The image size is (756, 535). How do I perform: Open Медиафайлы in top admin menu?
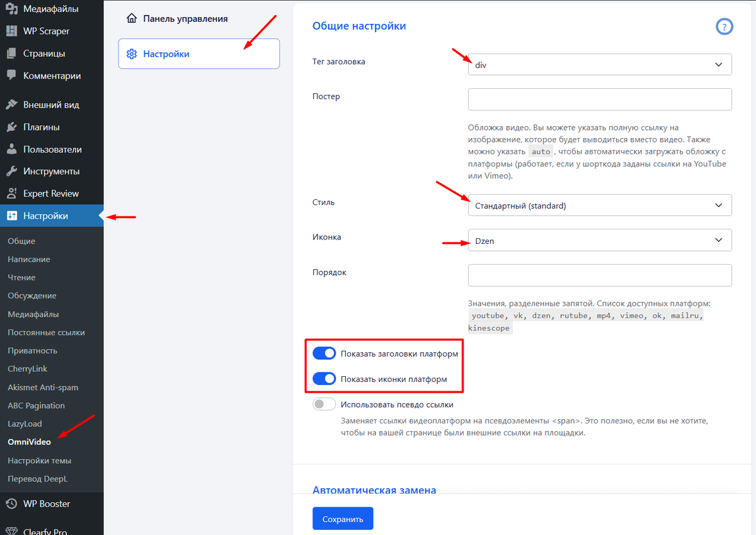52,9
